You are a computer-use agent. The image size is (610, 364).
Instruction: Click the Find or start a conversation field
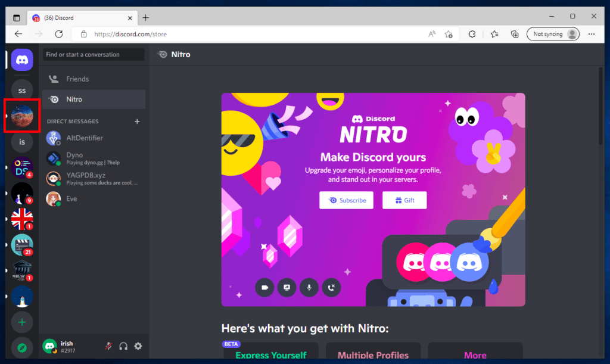coord(94,54)
